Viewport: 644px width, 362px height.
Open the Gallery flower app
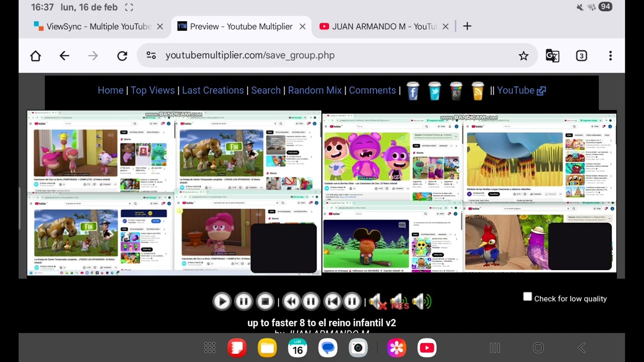coord(396,347)
